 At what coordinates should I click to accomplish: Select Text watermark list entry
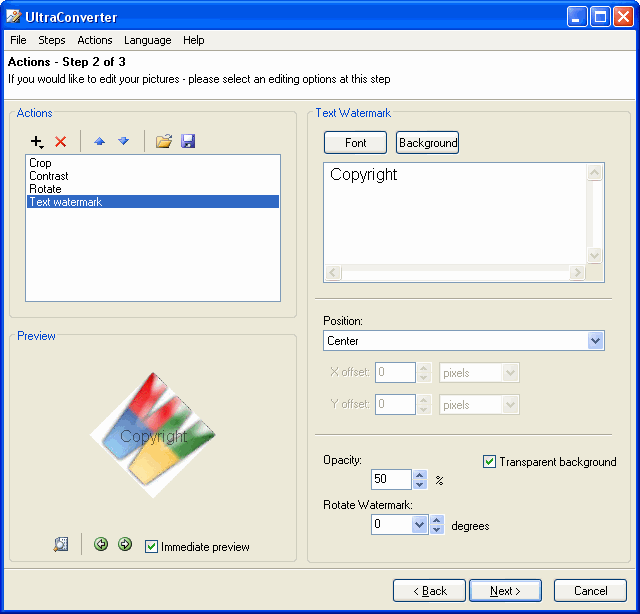coord(153,202)
